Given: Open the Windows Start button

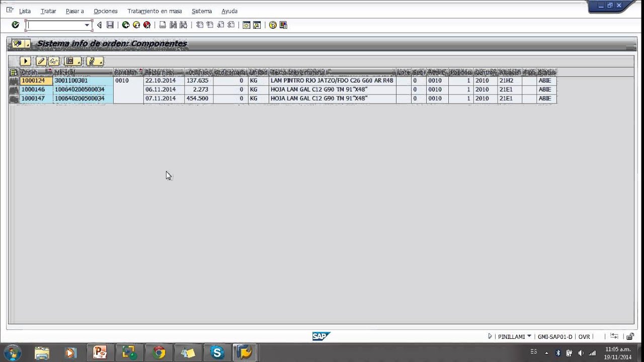Looking at the screenshot, I should [13, 352].
